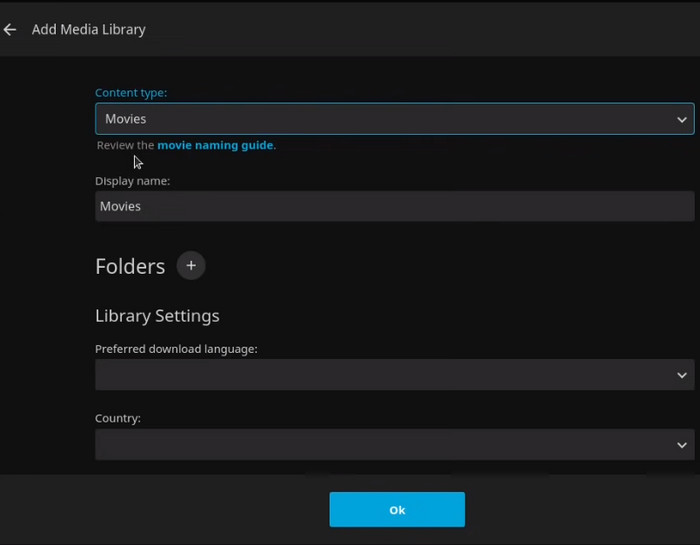700x545 pixels.
Task: Go back using the arrow icon
Action: pos(10,30)
